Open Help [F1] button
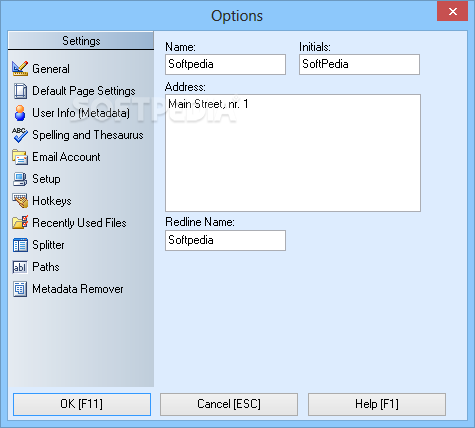475x428 pixels. click(377, 404)
